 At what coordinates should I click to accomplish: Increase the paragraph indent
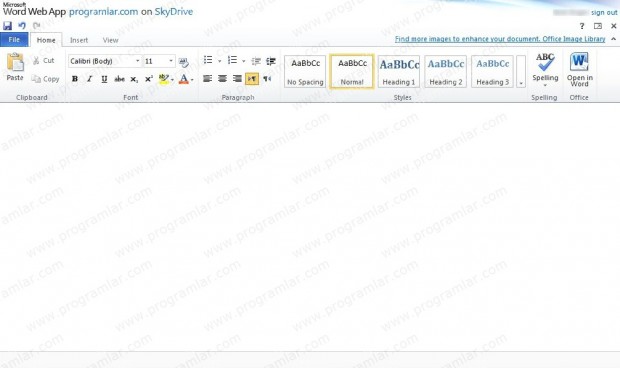(271, 61)
